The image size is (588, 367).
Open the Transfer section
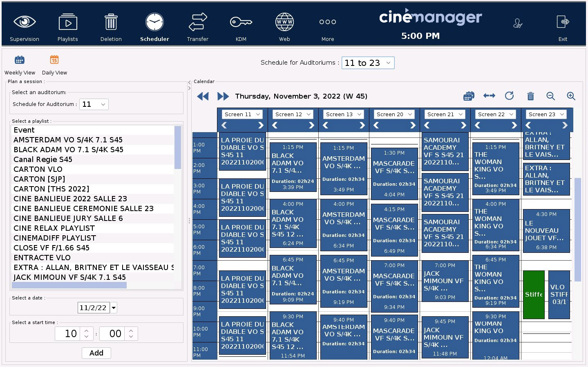(198, 26)
